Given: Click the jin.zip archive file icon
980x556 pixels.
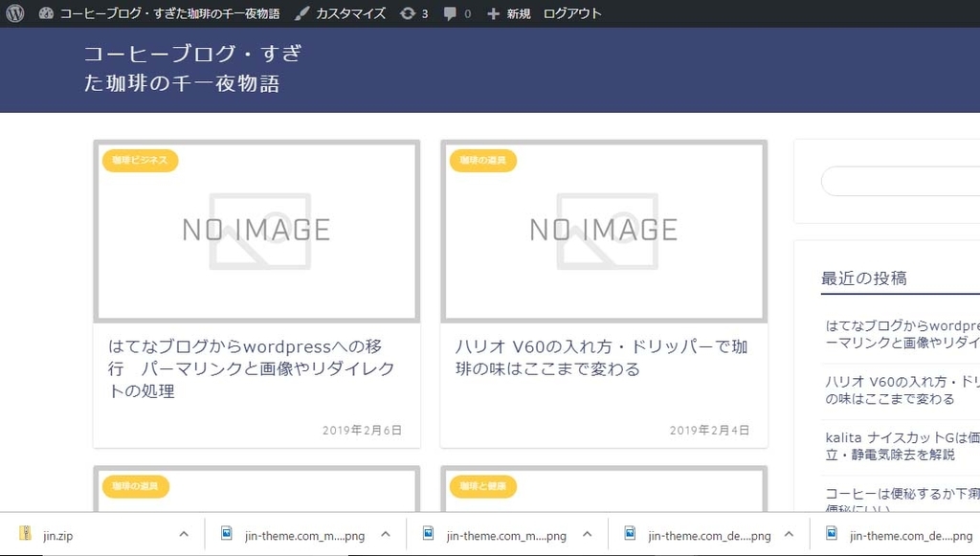Looking at the screenshot, I should [x=25, y=533].
